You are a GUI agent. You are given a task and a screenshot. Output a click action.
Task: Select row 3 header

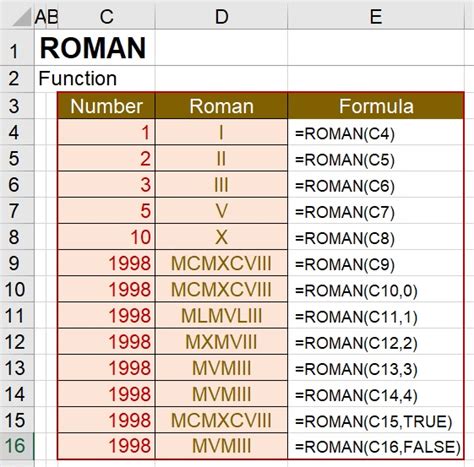17,106
